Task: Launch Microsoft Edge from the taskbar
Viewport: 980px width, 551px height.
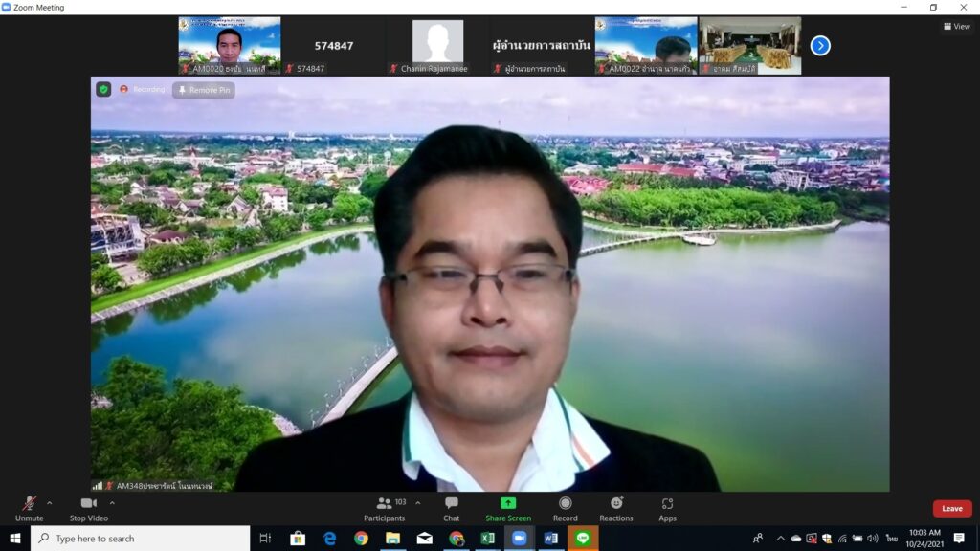Action: pos(329,539)
